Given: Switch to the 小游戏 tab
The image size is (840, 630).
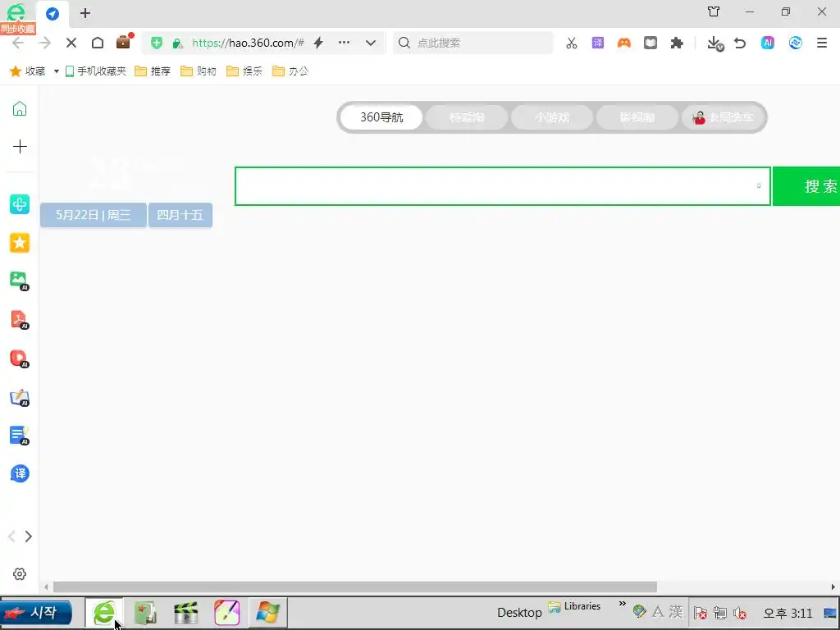Looking at the screenshot, I should [552, 117].
